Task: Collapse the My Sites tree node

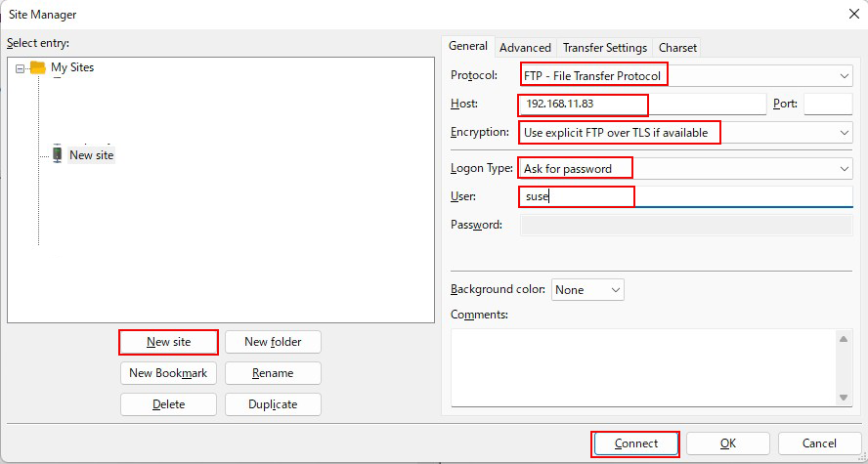Action: tap(21, 68)
